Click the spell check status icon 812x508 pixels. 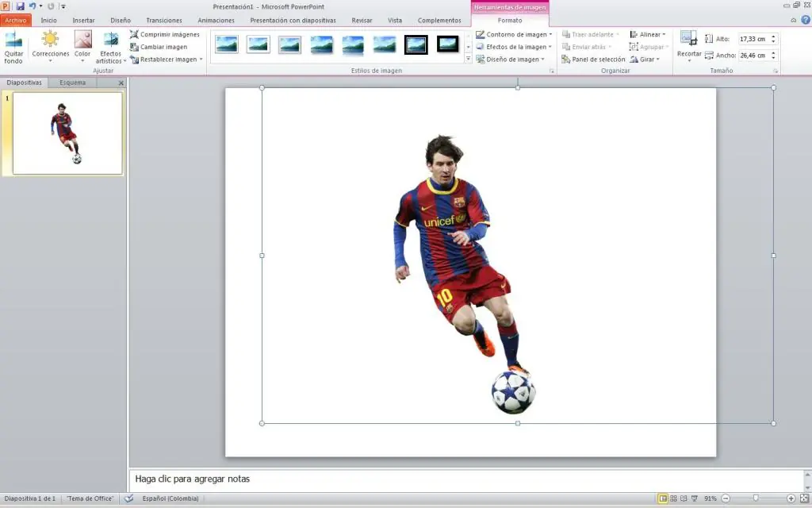click(x=129, y=498)
